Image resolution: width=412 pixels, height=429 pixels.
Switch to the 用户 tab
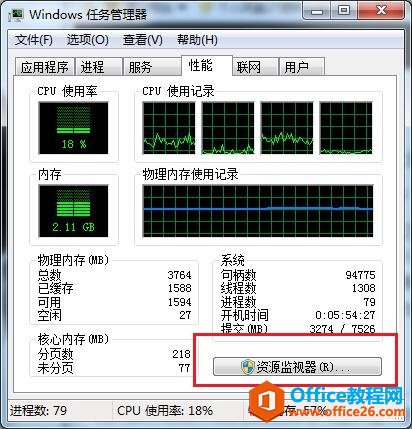click(x=301, y=67)
